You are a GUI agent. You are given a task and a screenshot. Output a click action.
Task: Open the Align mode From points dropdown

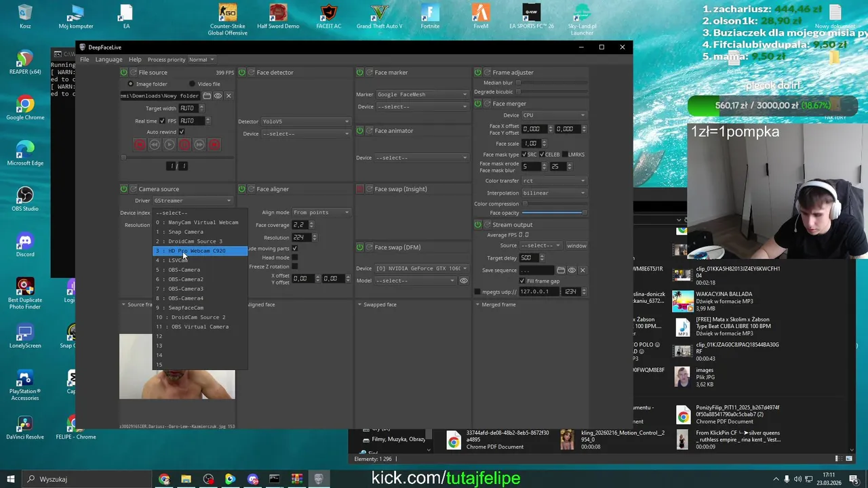point(321,212)
